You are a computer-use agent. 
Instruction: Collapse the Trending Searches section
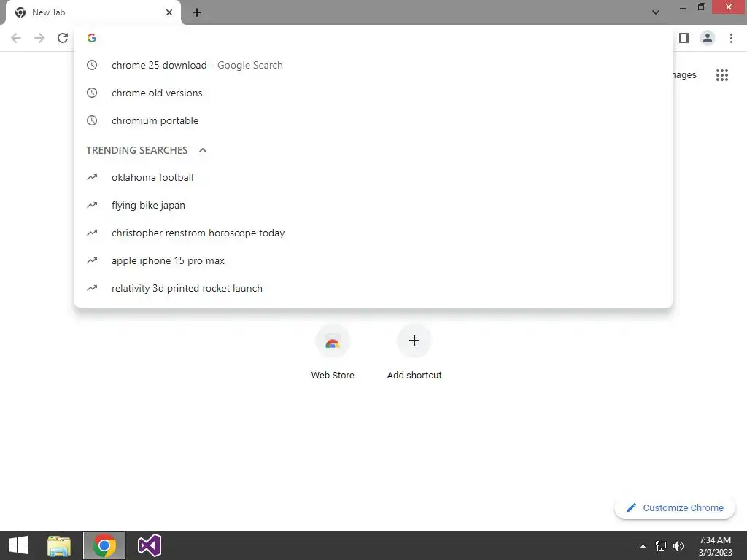click(x=203, y=150)
